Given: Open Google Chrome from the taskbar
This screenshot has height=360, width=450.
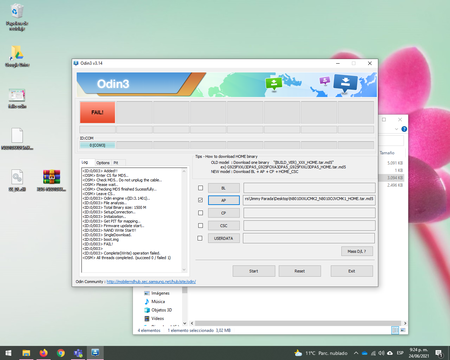Looking at the screenshot, I should tap(61, 353).
